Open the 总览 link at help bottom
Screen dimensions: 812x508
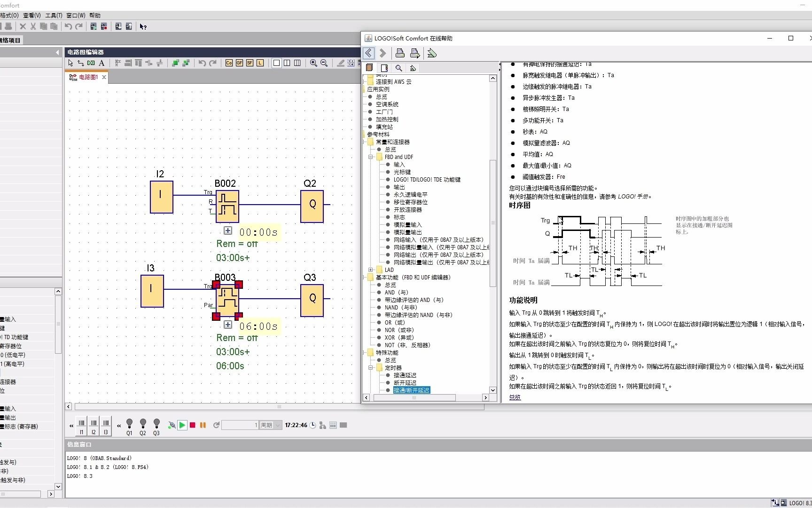(x=515, y=397)
